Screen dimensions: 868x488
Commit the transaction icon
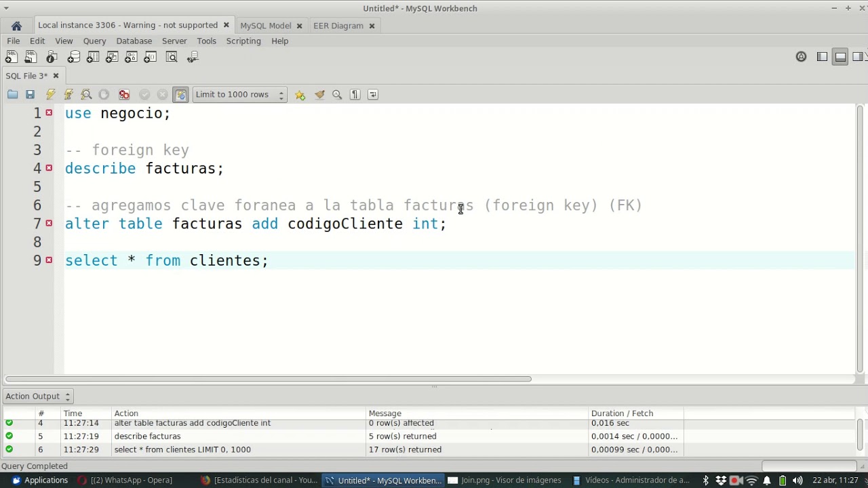[144, 95]
